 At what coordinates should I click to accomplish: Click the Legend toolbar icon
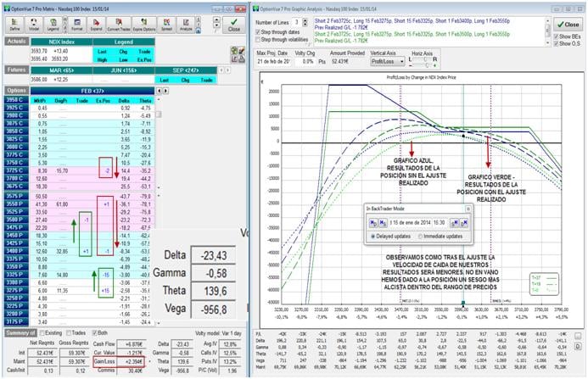[x=55, y=23]
